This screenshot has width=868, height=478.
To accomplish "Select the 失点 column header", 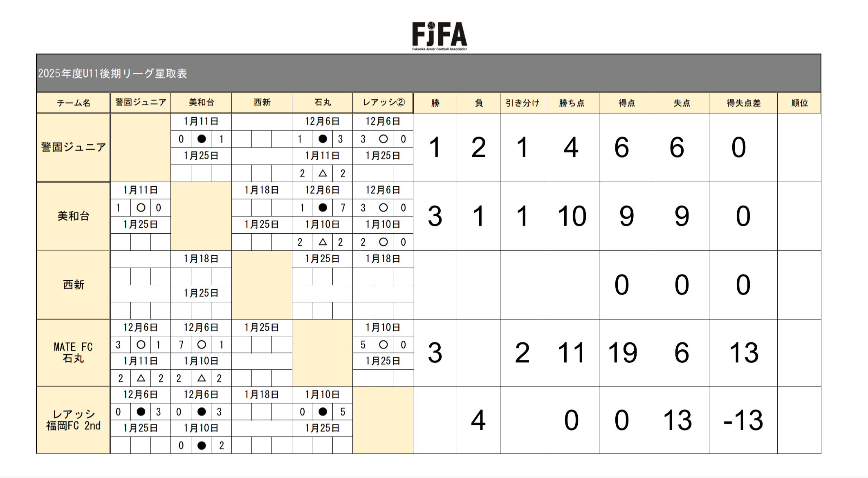I will (x=682, y=103).
